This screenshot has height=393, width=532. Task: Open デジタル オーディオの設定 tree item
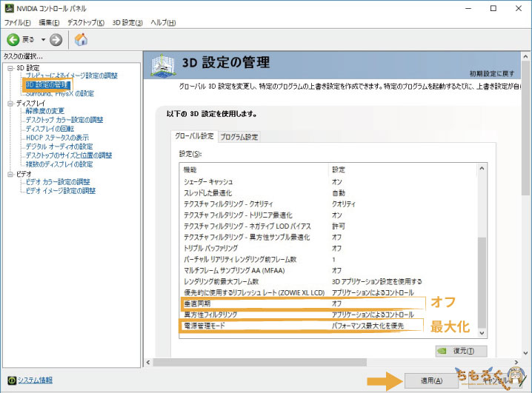59,147
